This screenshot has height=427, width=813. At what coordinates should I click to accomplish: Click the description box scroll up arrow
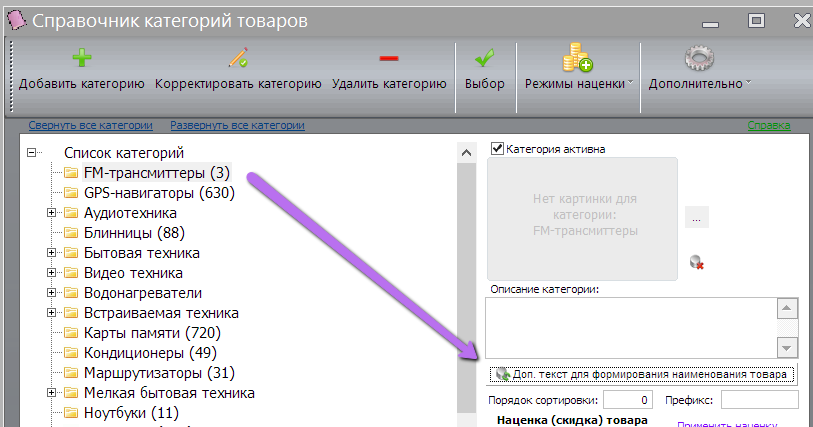(787, 308)
